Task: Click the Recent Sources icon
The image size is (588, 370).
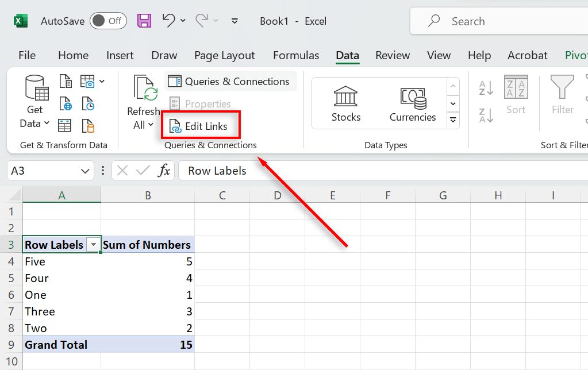Action: point(87,104)
